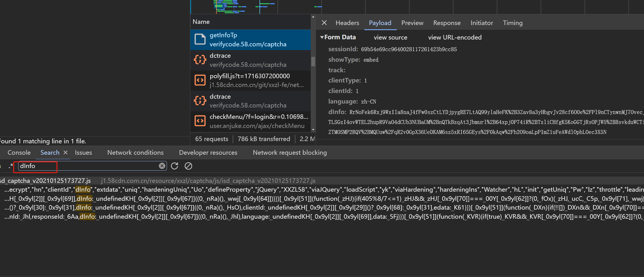Open the Console drawer tab
Screen dimensions: 644x277
(19, 152)
